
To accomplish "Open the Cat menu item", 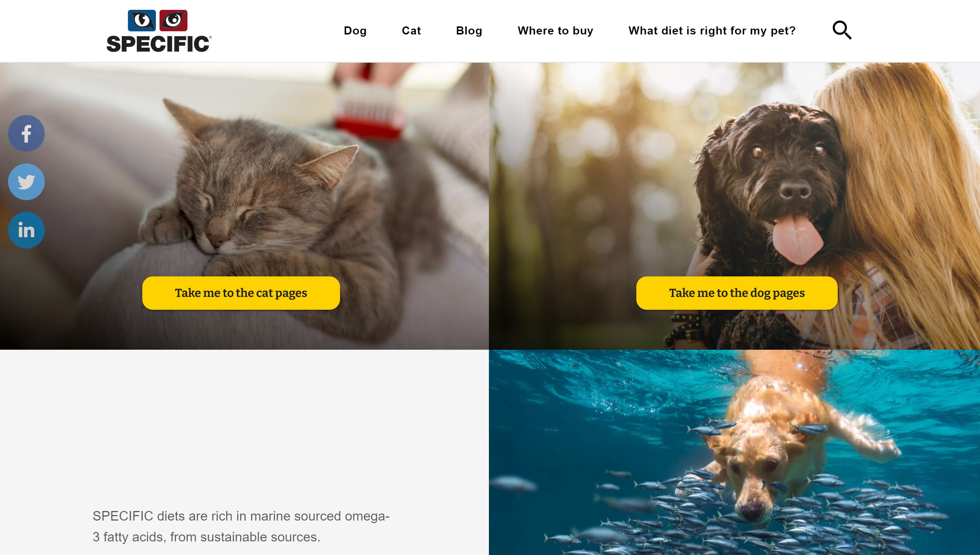I will coord(411,30).
